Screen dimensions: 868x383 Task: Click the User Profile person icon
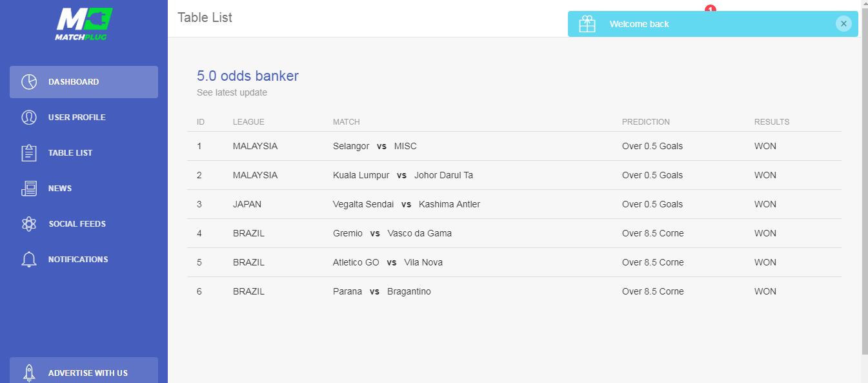(x=29, y=118)
